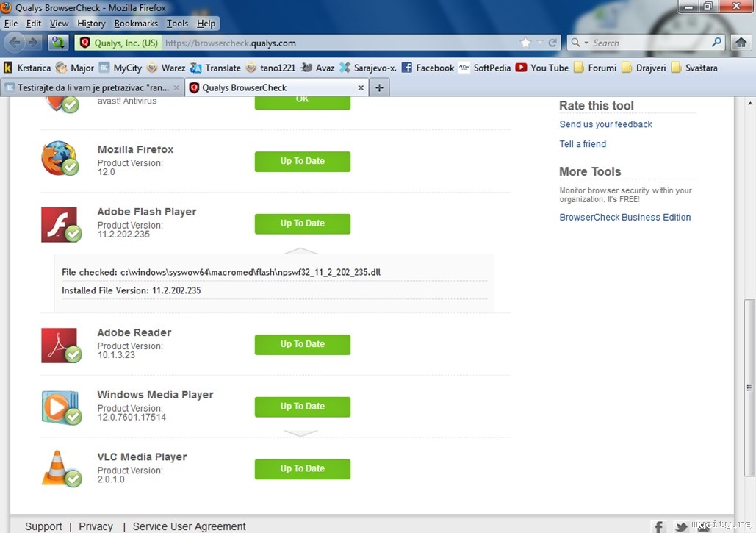The image size is (756, 533).
Task: Open the Tools menu
Action: pos(178,23)
